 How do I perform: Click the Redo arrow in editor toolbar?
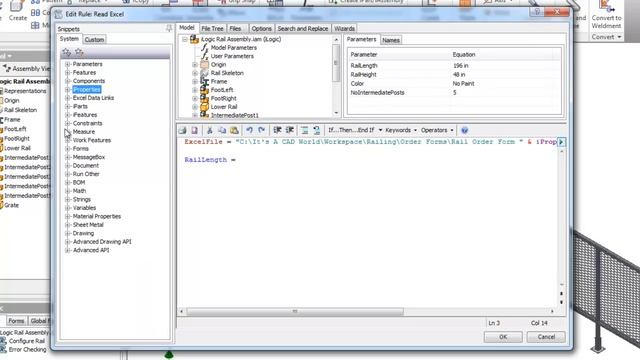[x=262, y=130]
